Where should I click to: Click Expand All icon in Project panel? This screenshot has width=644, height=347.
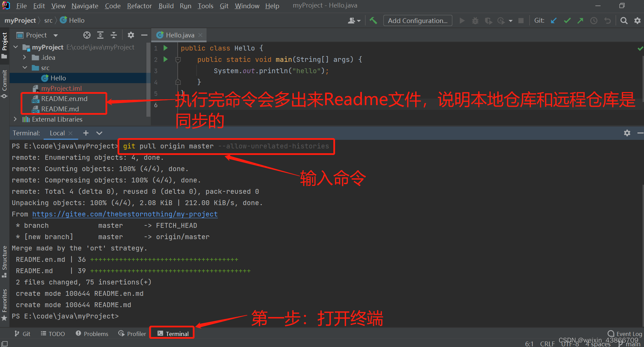click(x=100, y=35)
